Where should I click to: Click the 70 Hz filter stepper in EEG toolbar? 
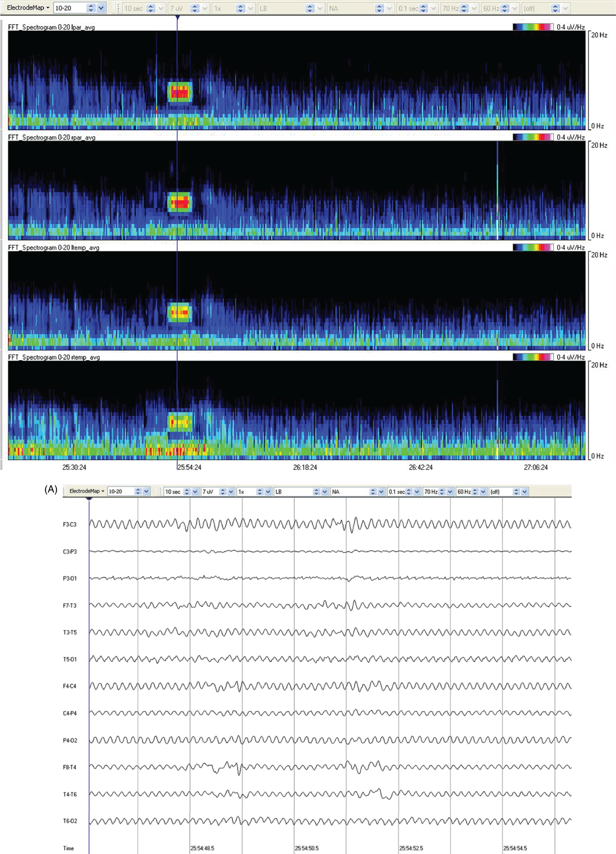(x=442, y=492)
